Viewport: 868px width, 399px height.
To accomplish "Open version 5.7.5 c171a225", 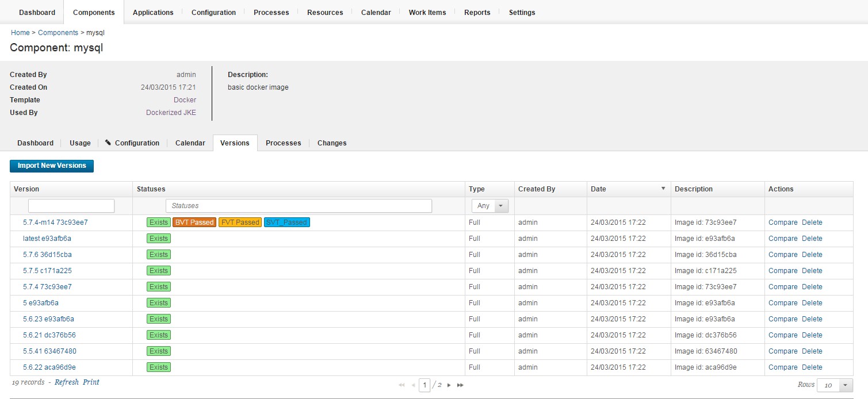I will click(x=47, y=271).
